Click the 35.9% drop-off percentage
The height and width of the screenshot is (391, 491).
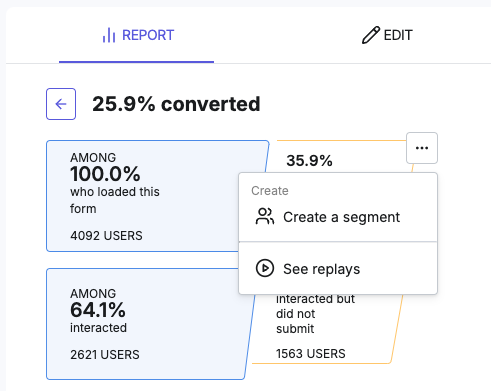coord(309,161)
